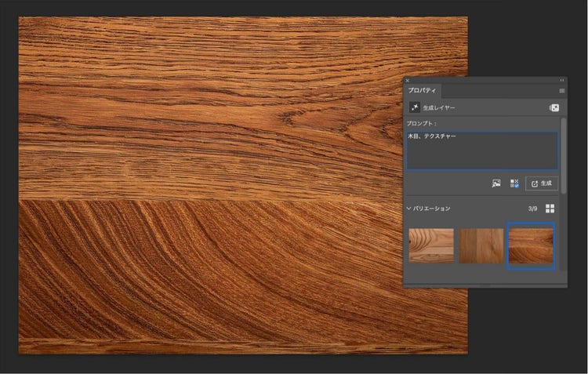The image size is (588, 374).
Task: Close the Properties panel with X
Action: [x=408, y=80]
